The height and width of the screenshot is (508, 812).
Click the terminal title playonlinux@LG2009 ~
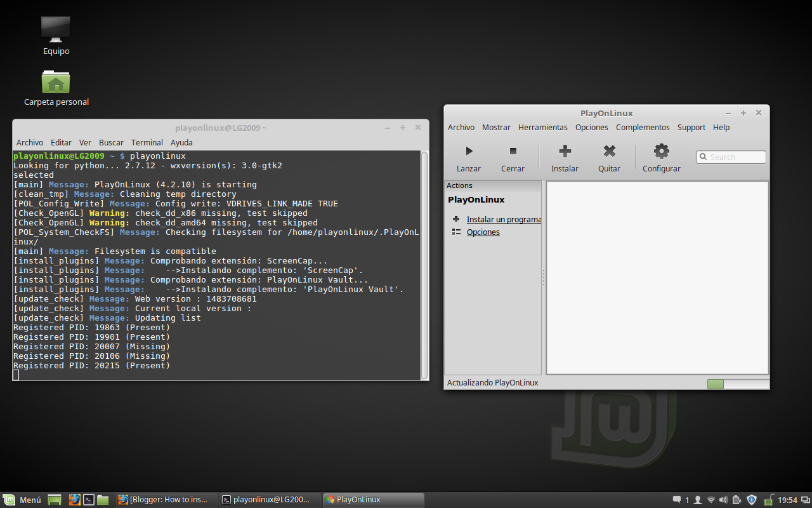point(221,128)
